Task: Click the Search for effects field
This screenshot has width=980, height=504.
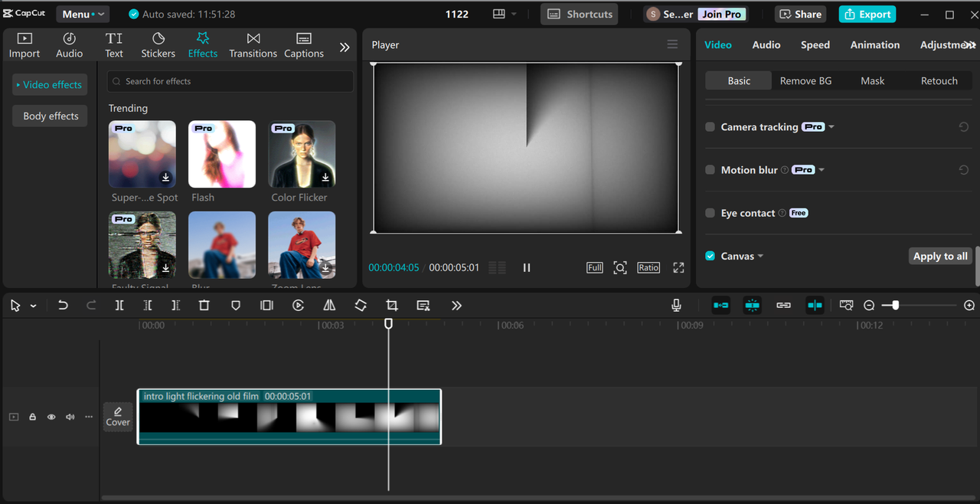Action: point(230,81)
